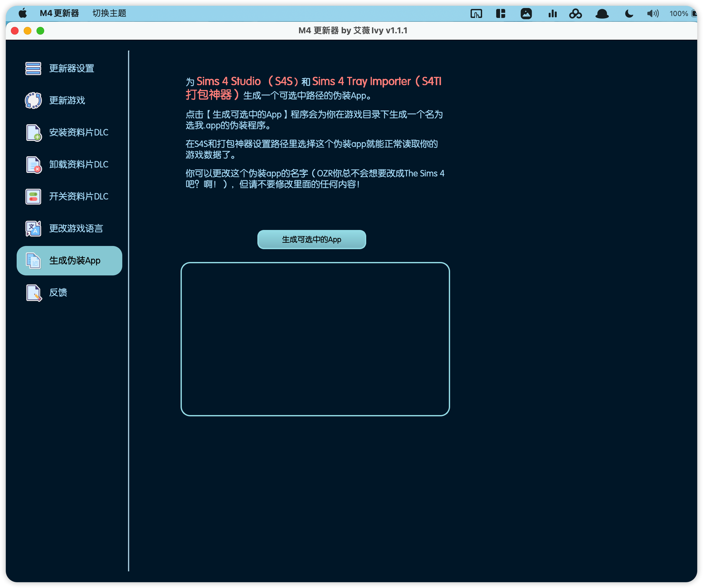Open the 切换主题 menu

pyautogui.click(x=109, y=13)
